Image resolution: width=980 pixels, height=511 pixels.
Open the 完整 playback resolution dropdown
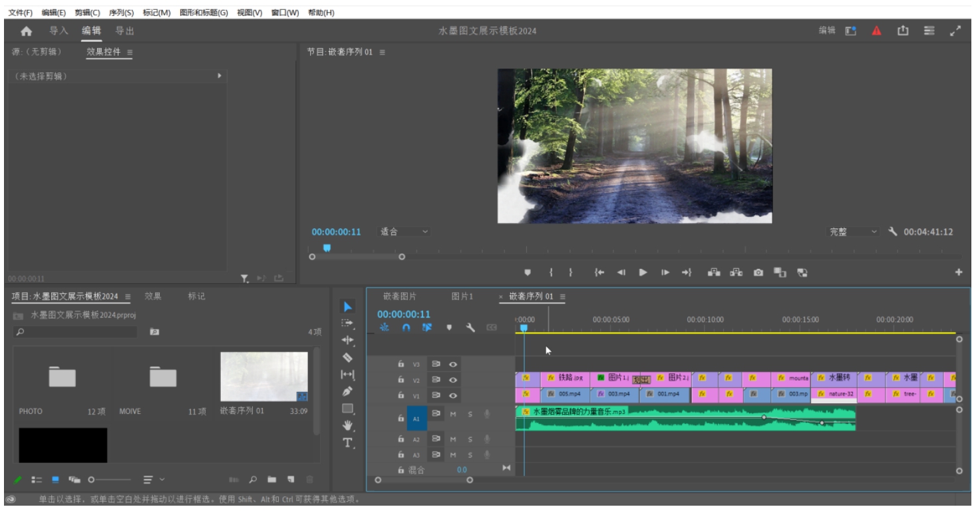[854, 232]
